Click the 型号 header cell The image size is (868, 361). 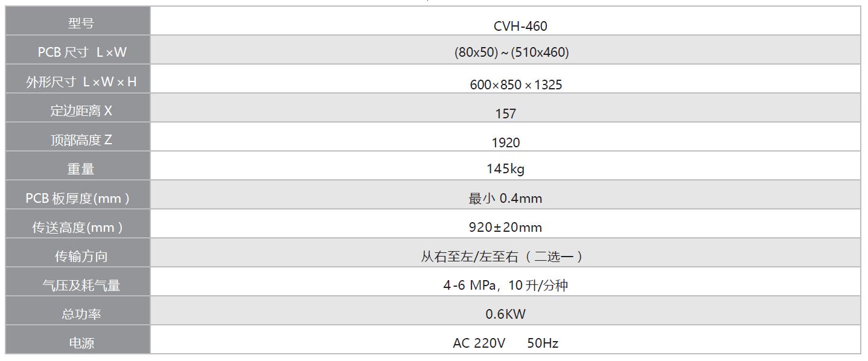click(x=81, y=24)
